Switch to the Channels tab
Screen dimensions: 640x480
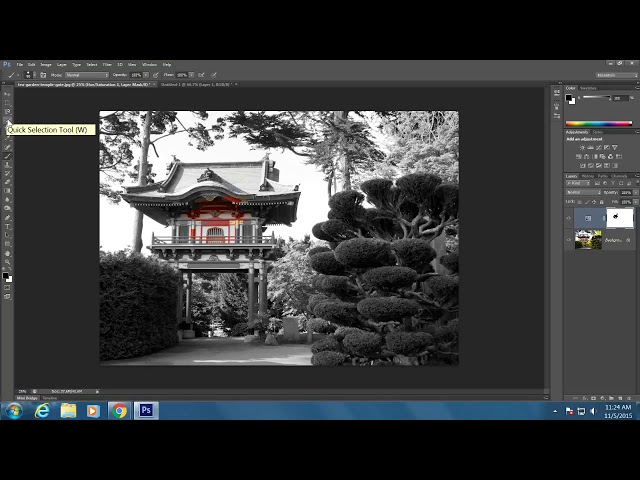point(619,176)
